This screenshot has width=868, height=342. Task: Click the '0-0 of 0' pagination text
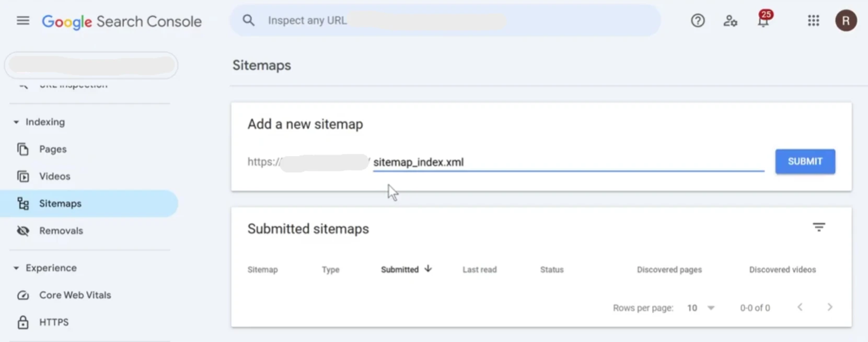755,308
